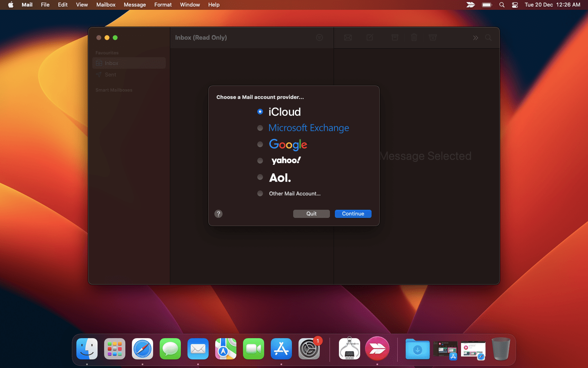Open the Compose new message toolbar icon

coord(370,38)
